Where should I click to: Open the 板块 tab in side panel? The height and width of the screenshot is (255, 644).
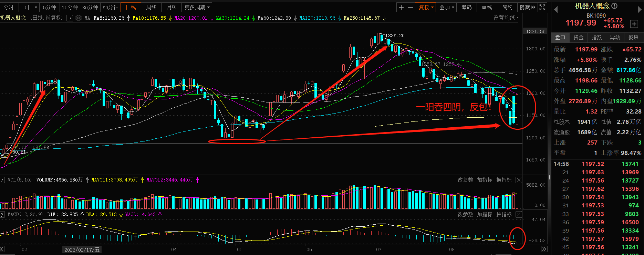[x=633, y=38]
